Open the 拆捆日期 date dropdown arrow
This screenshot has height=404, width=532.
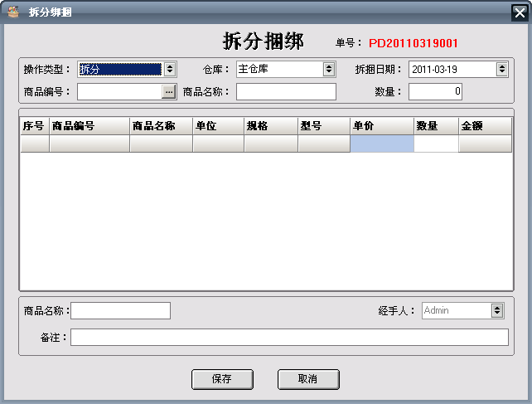(x=502, y=70)
